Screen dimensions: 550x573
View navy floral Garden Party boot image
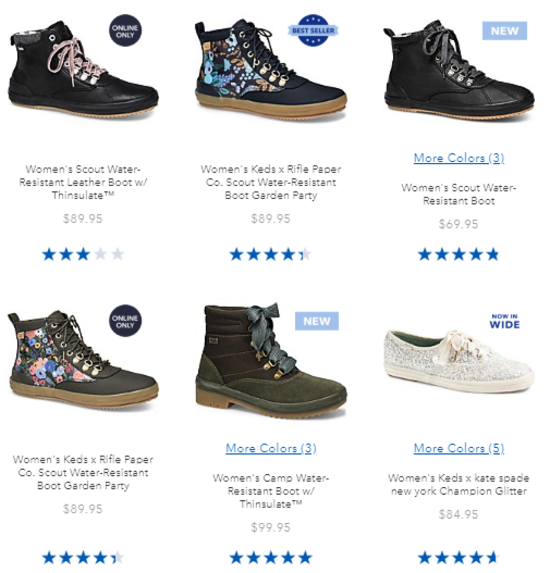click(270, 69)
